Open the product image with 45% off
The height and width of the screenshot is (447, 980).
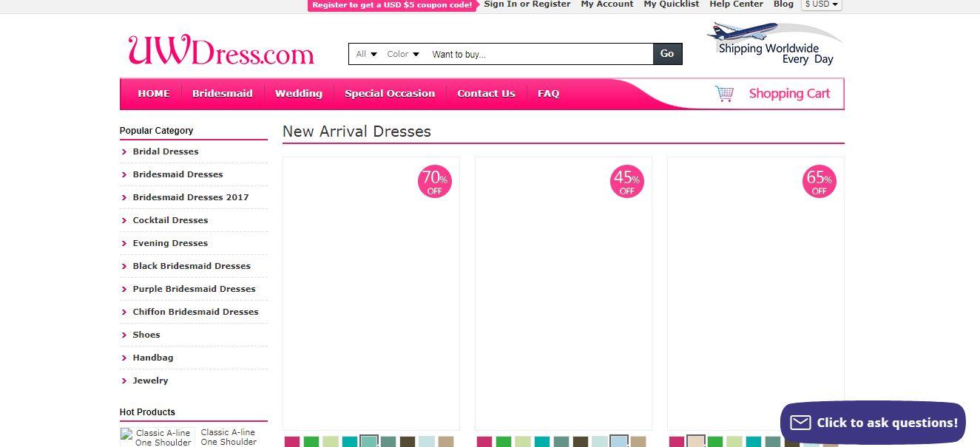coord(564,293)
